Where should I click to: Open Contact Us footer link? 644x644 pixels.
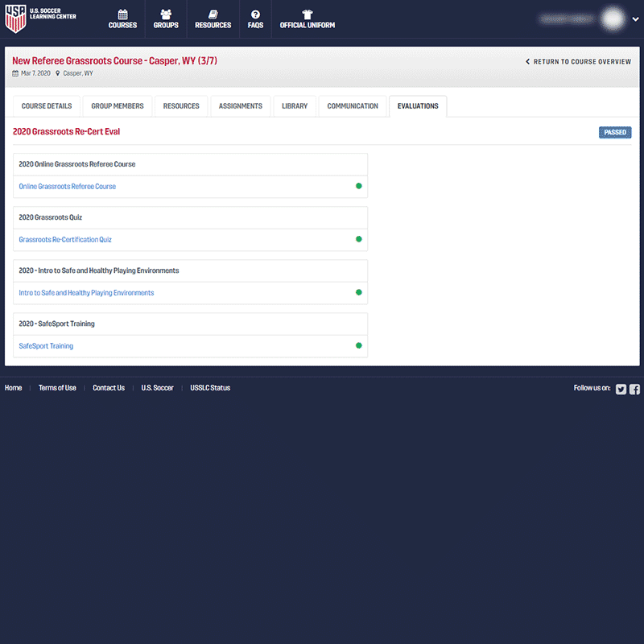tap(109, 388)
